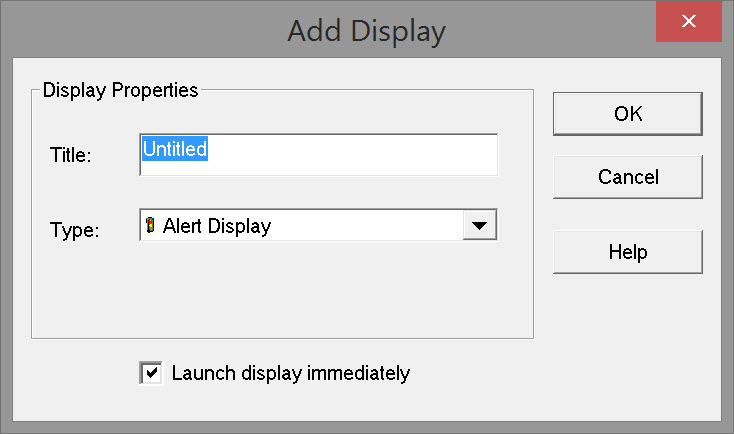734x434 pixels.
Task: Click the "Title:" field label
Action: 70,155
